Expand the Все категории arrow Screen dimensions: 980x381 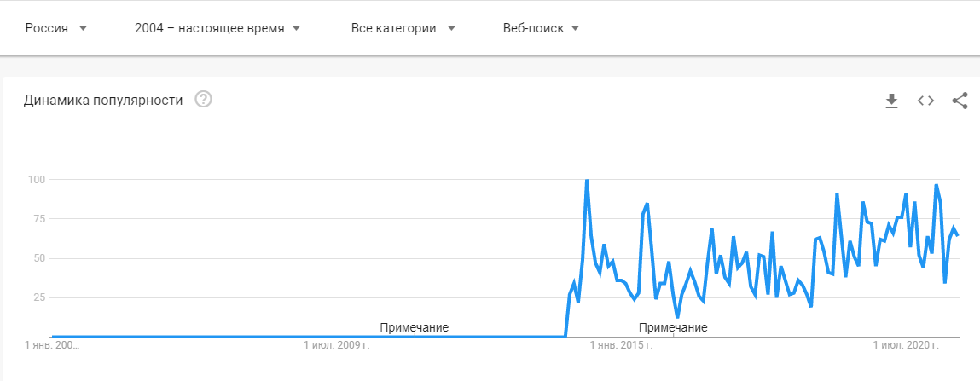[450, 28]
